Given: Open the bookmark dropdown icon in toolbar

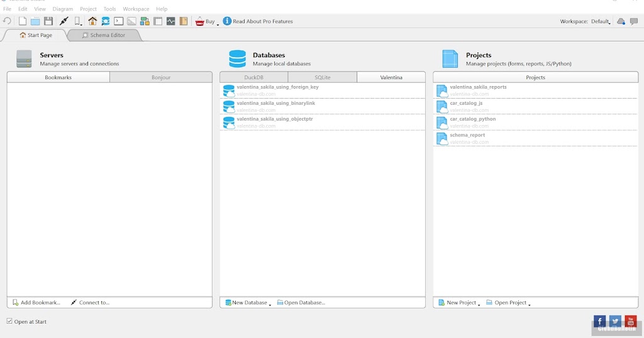Looking at the screenshot, I should click(x=77, y=21).
